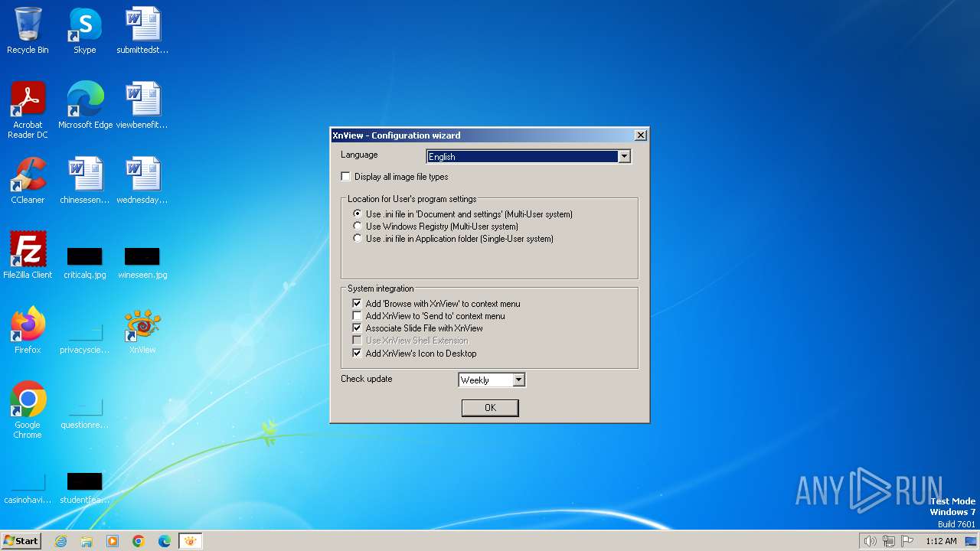Uncheck Add XnView's Icon to Desktop
Image resolution: width=980 pixels, height=551 pixels.
click(x=357, y=354)
